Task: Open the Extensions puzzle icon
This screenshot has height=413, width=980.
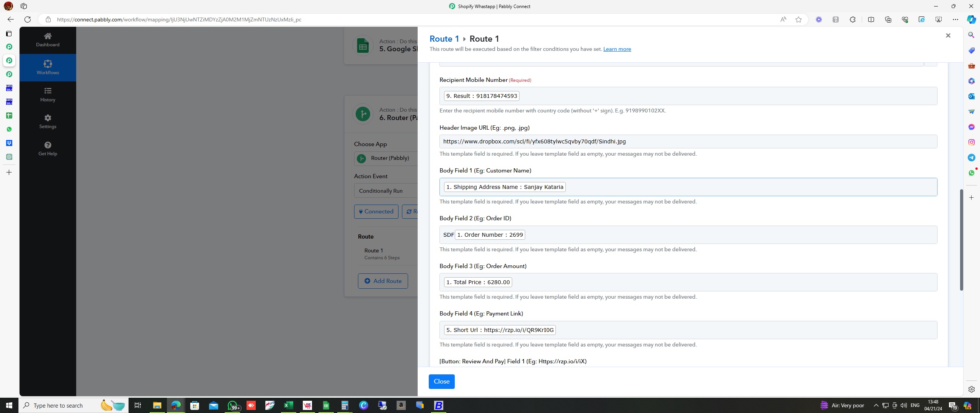Action: [853, 20]
